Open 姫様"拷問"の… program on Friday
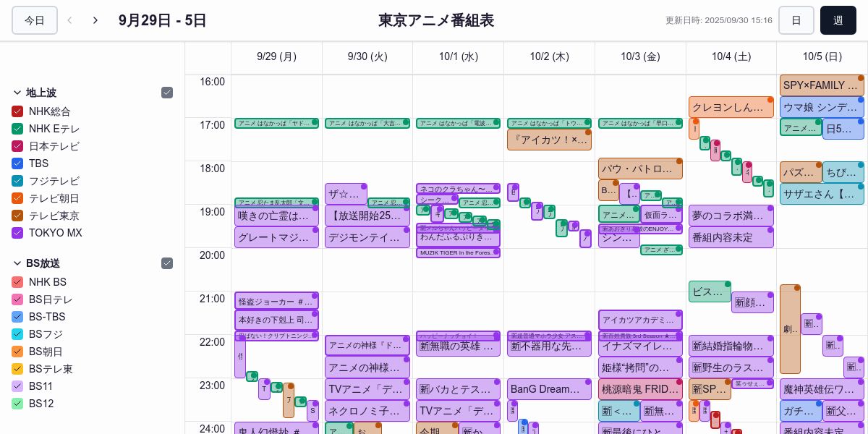Viewport: 868px width, 434px height. click(x=640, y=367)
